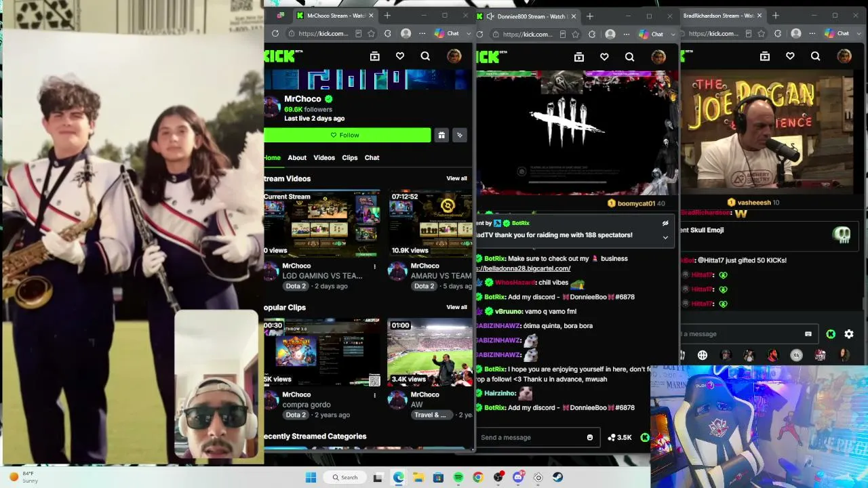Open the About tab on MrChoco channel
The height and width of the screenshot is (488, 868).
point(297,157)
